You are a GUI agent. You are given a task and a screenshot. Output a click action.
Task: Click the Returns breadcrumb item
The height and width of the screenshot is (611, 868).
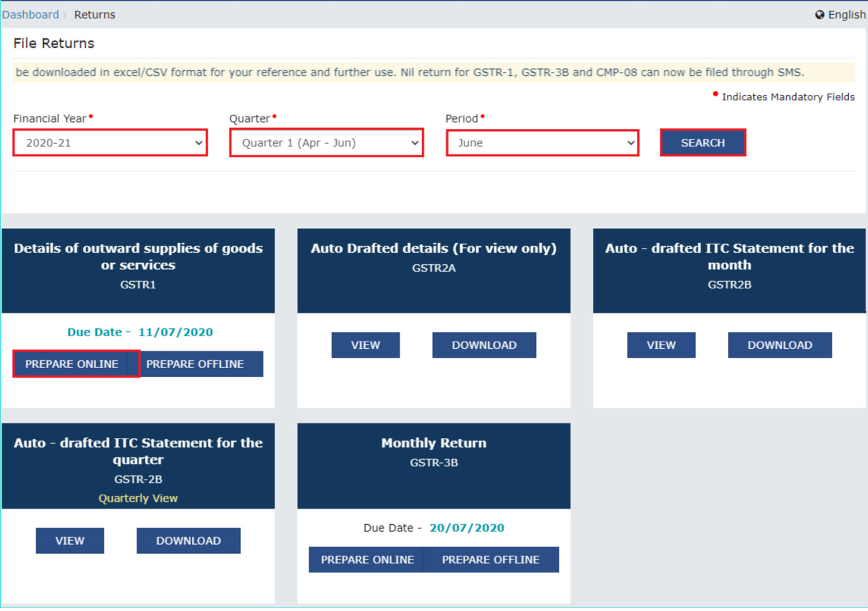[94, 15]
